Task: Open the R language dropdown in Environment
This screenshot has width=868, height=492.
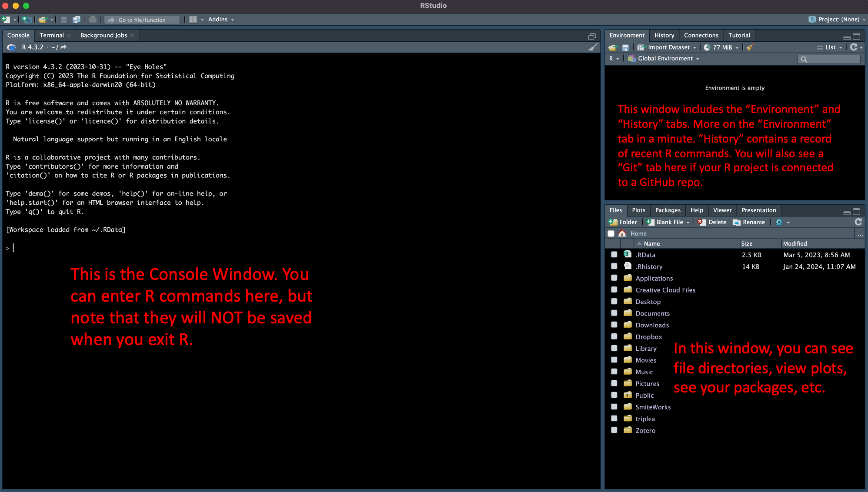Action: (x=614, y=59)
